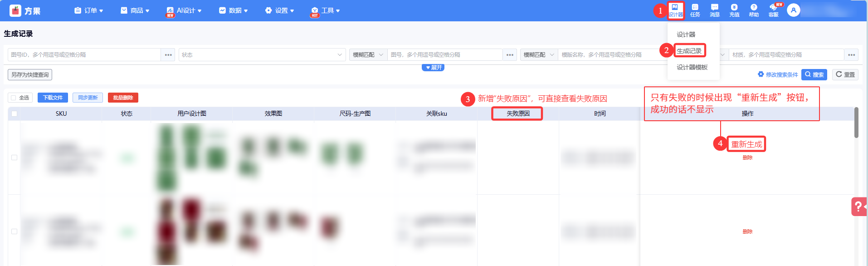This screenshot has width=868, height=266.
Task: Click the 下载文件 button
Action: point(53,98)
